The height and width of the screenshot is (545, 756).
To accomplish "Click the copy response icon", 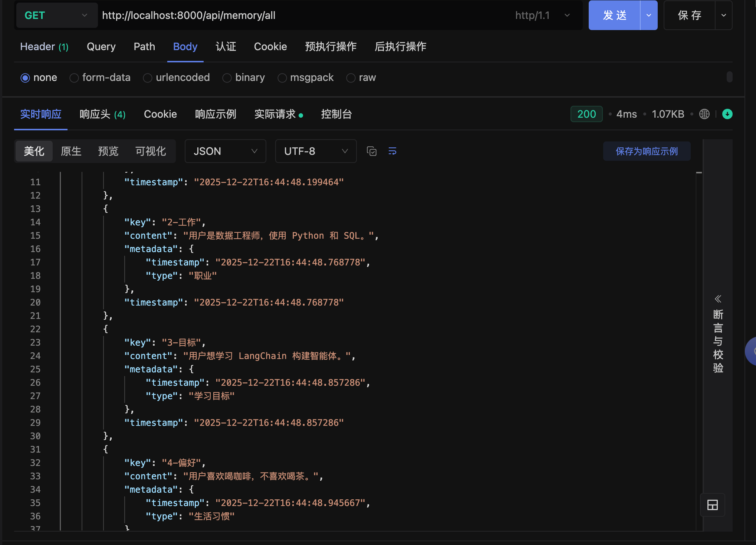I will tap(371, 151).
